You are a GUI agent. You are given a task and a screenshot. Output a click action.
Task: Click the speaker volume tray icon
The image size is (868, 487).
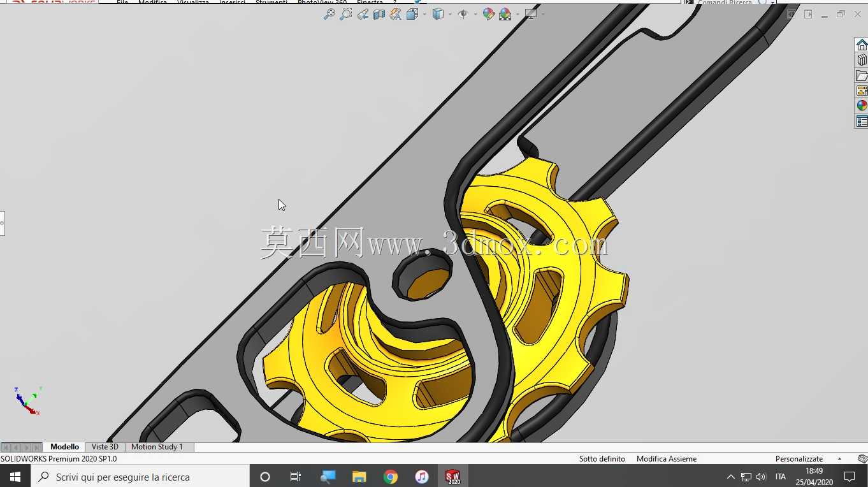760,477
